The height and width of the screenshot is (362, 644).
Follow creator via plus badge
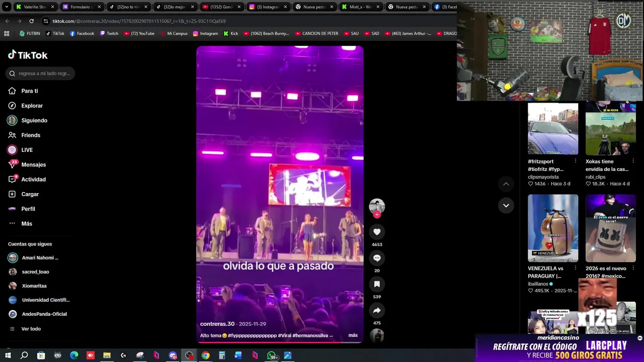click(x=377, y=215)
